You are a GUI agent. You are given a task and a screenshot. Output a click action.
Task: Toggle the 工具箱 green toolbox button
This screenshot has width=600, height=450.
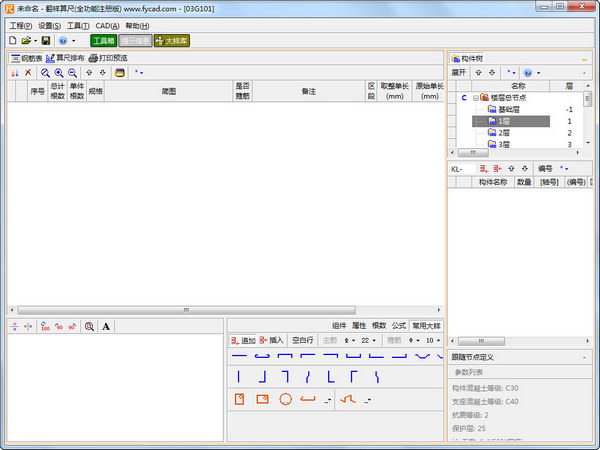(103, 41)
